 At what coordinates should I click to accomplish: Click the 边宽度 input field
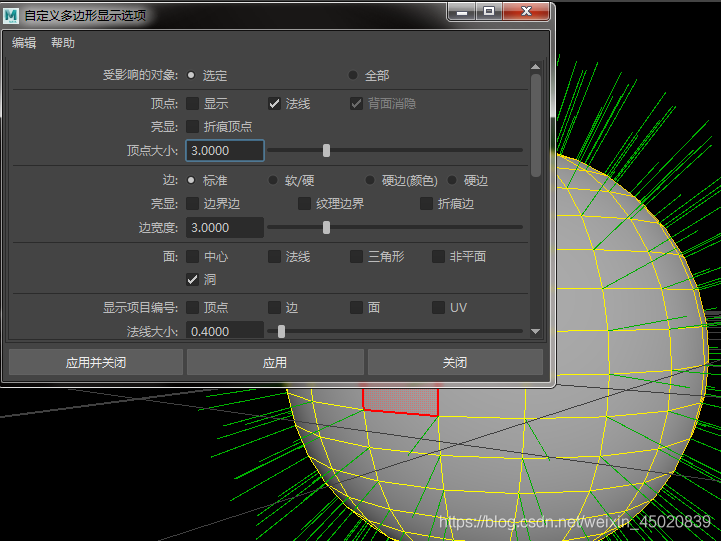tap(225, 228)
